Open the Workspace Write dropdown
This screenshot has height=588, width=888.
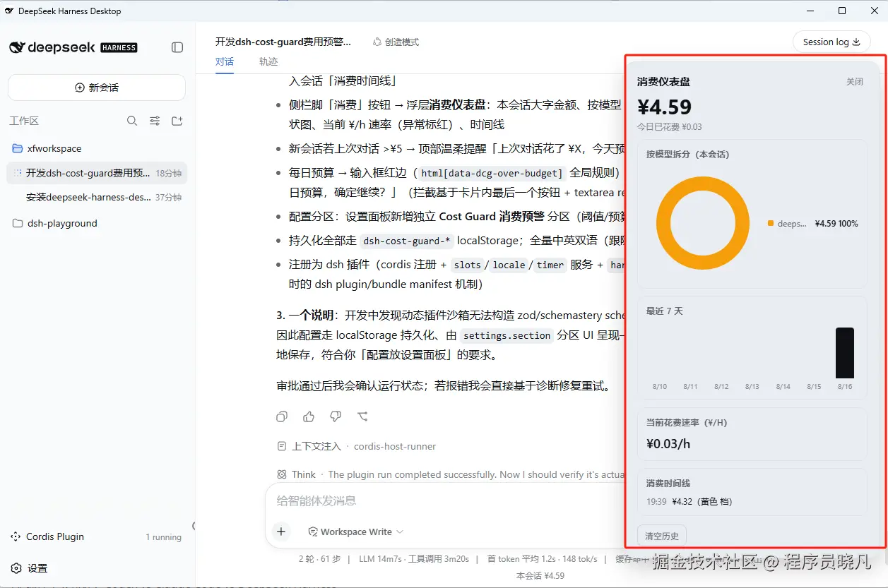tap(356, 532)
